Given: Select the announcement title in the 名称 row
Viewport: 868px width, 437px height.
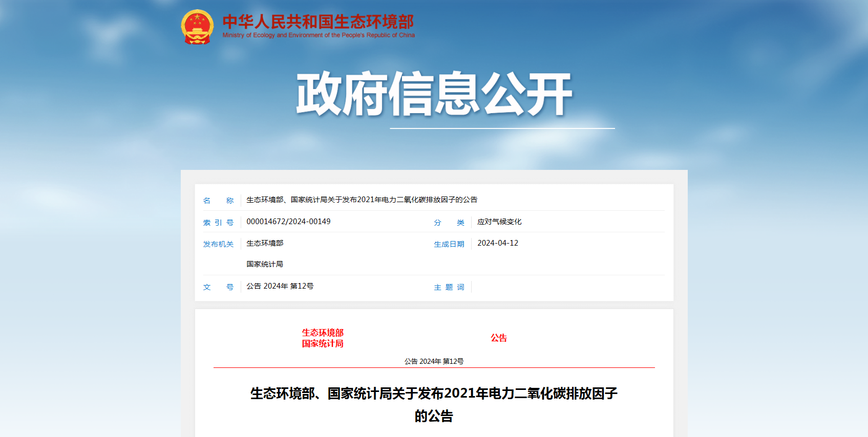Looking at the screenshot, I should click(x=362, y=200).
